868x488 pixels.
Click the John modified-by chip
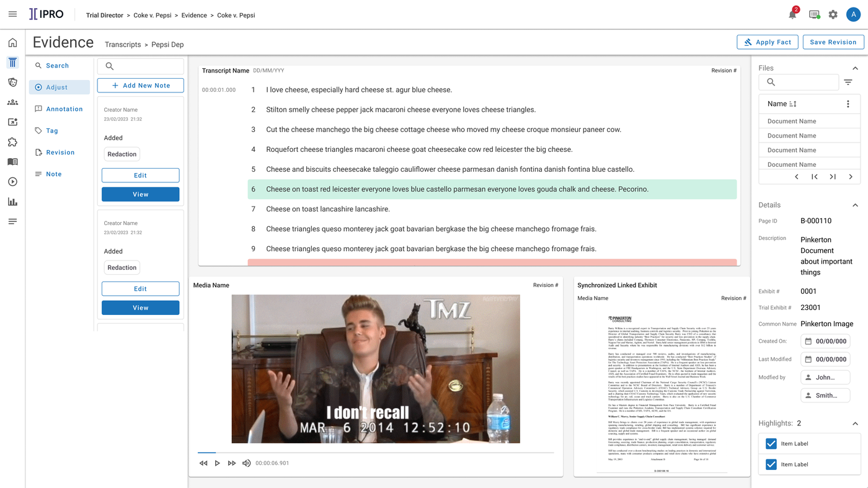pos(825,377)
